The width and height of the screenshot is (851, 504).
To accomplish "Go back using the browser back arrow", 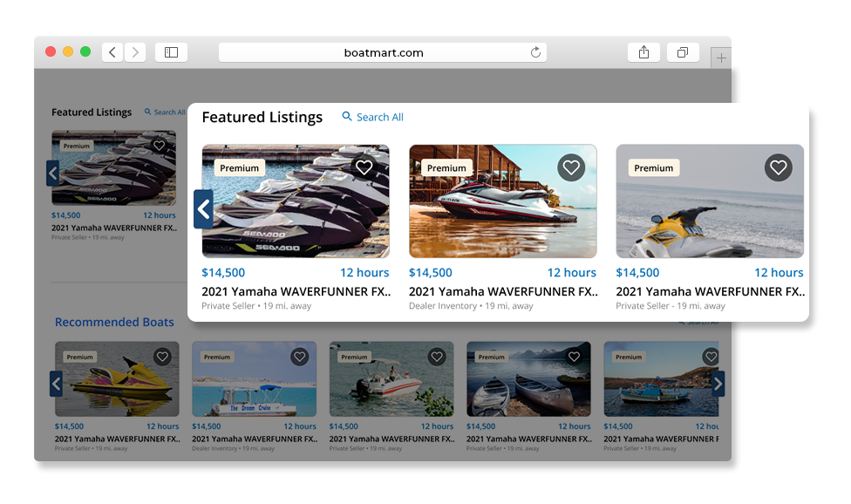I will point(112,52).
